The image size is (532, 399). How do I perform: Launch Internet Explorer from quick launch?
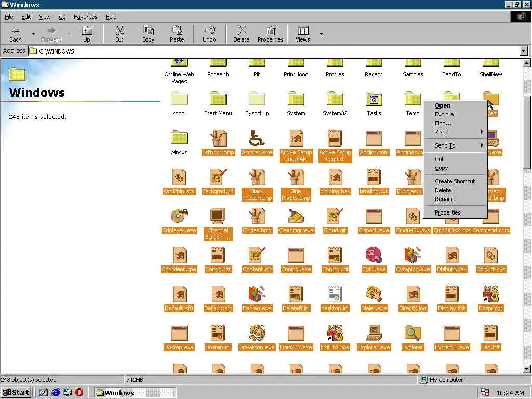click(x=56, y=393)
